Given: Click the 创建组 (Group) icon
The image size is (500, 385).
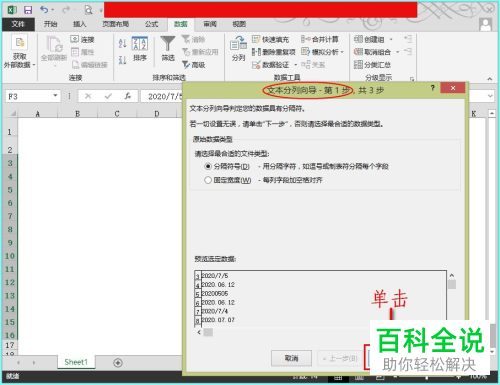Looking at the screenshot, I should 358,39.
